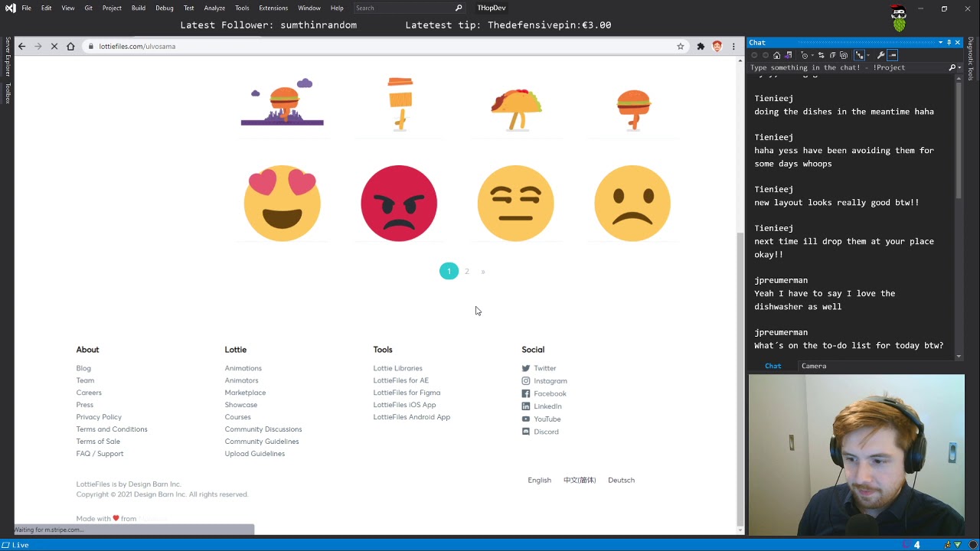The width and height of the screenshot is (980, 551).
Task: Click the Collapse All icon in Chat toolbar
Action: coord(832,55)
